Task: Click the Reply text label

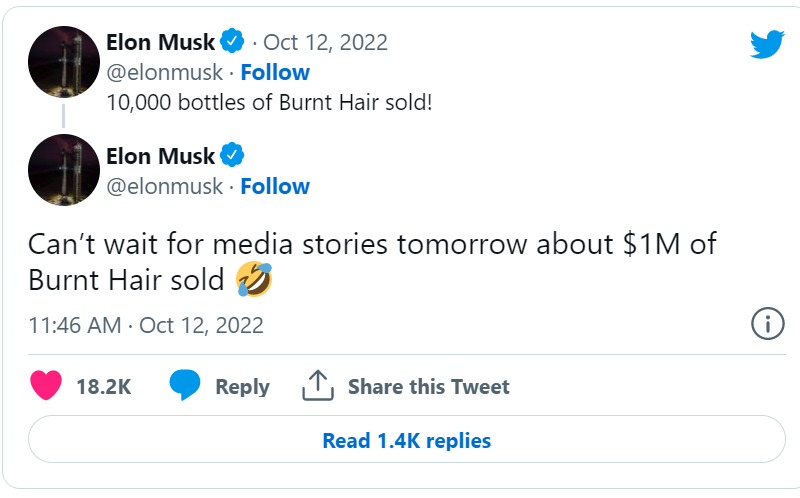Action: click(242, 387)
